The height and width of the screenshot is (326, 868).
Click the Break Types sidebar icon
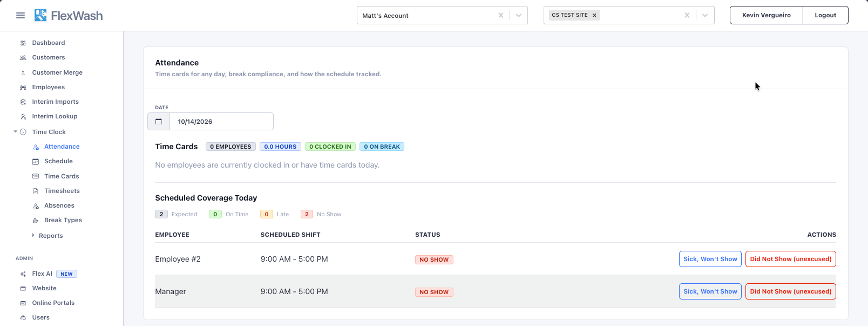[x=36, y=221]
